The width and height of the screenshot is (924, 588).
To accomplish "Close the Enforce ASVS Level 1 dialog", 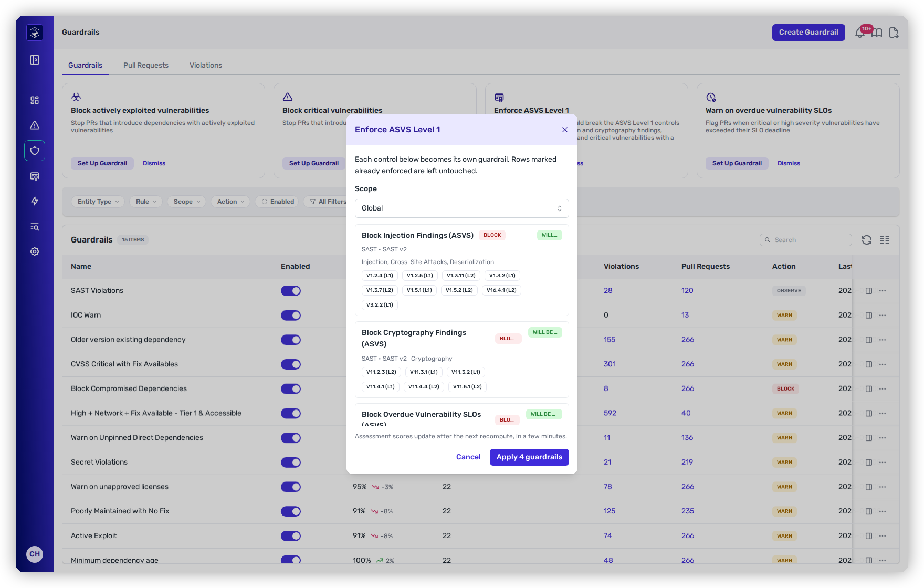I will pyautogui.click(x=565, y=130).
